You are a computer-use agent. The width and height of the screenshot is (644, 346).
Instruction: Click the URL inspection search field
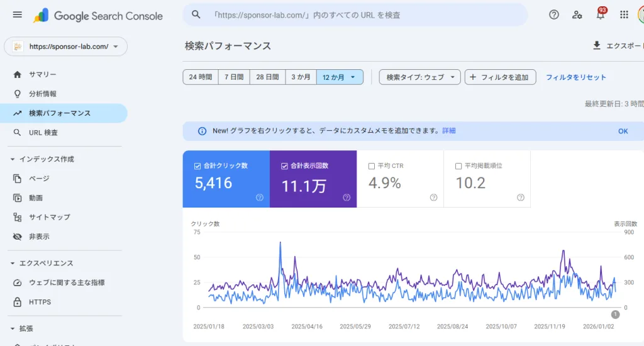355,15
